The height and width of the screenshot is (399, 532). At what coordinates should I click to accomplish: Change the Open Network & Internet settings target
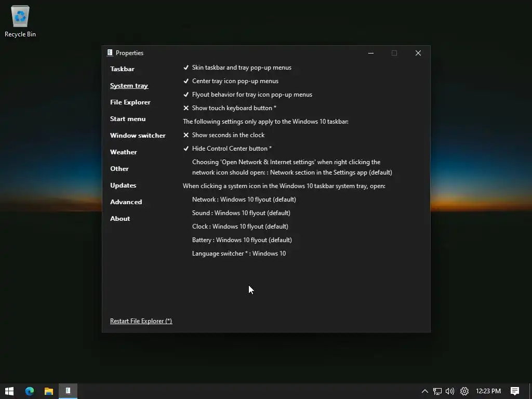pos(292,167)
